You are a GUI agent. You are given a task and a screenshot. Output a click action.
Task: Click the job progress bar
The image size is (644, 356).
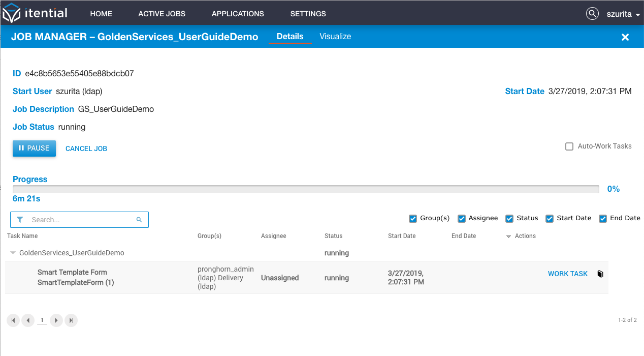[306, 189]
